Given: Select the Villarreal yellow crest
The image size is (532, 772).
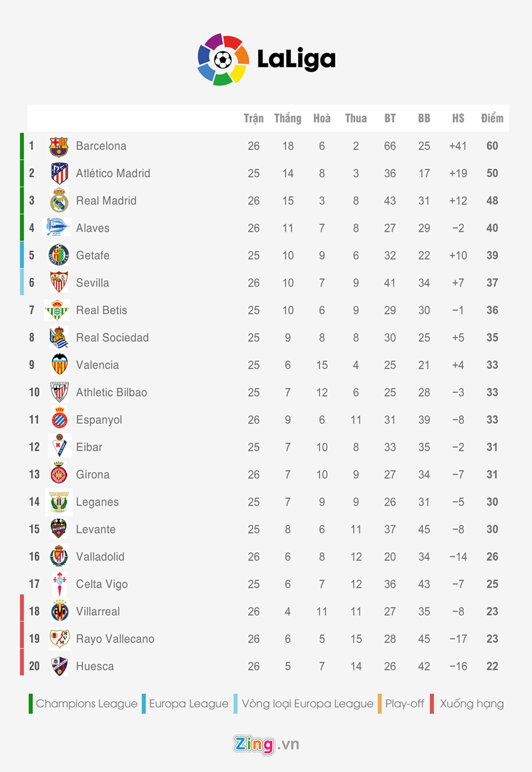Looking at the screenshot, I should point(60,611).
